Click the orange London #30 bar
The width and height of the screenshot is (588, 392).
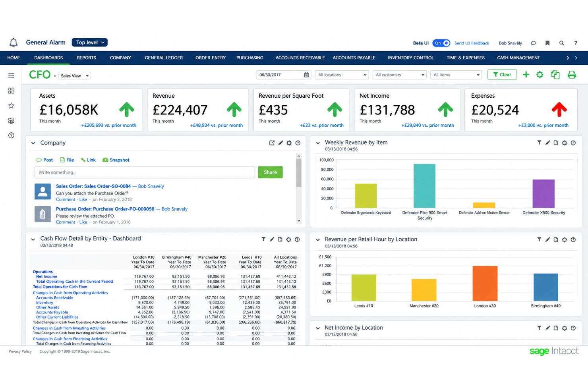click(485, 284)
